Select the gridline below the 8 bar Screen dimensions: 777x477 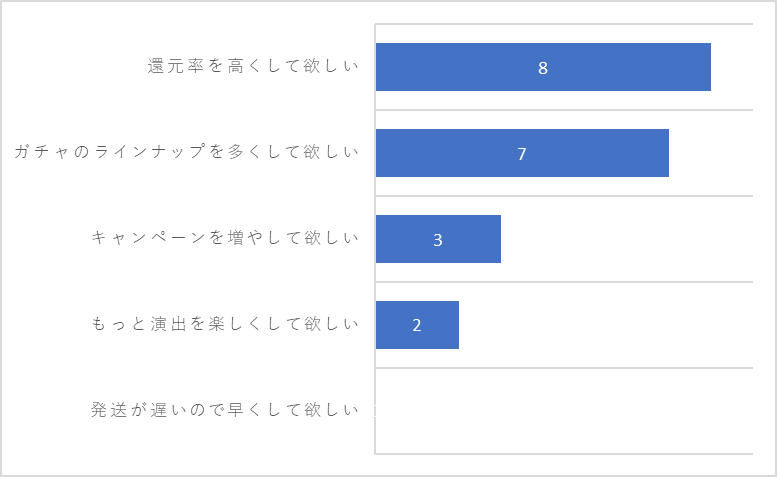coord(564,110)
